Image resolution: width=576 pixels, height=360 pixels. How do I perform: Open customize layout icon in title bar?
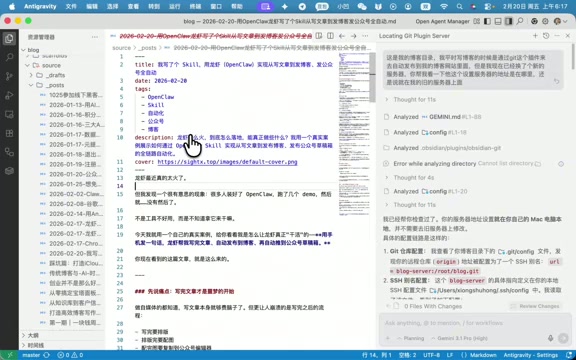pos(477,21)
